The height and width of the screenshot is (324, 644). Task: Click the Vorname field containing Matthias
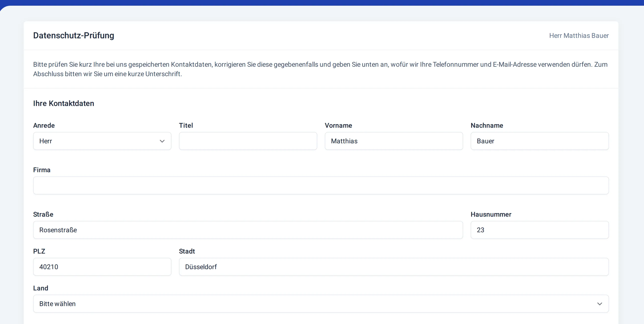(394, 141)
